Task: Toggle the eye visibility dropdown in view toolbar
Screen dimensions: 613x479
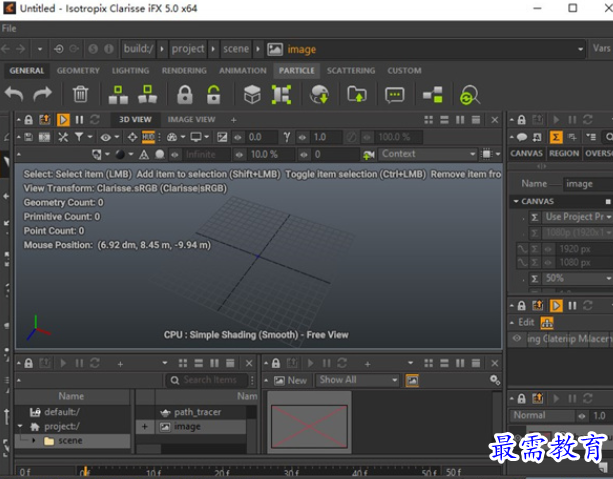Action: (x=109, y=137)
